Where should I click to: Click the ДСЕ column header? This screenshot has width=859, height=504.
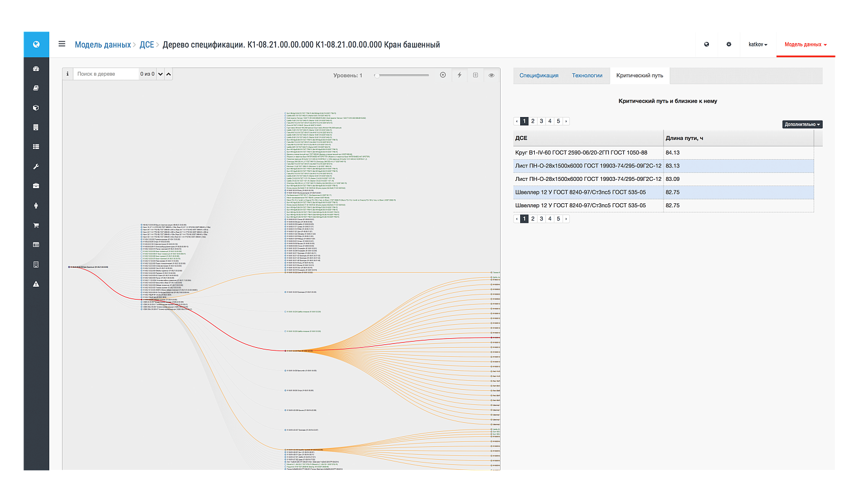[588, 138]
